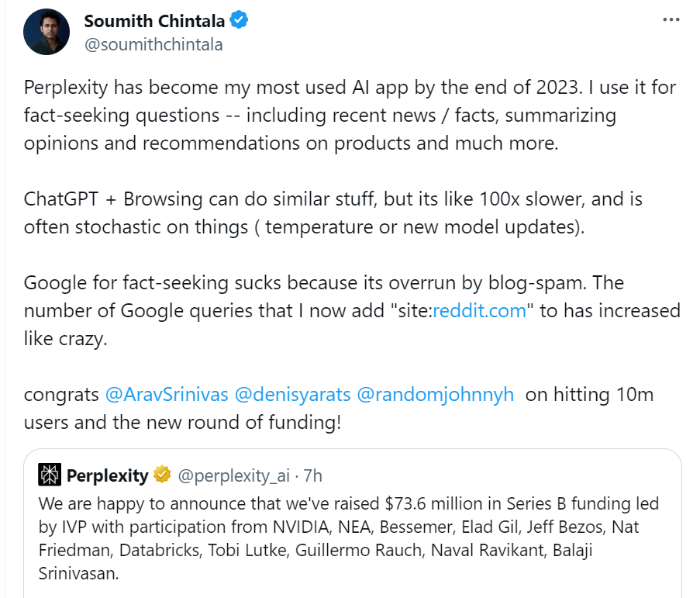Click the Perplexity logo icon in quoted post

pos(50,475)
